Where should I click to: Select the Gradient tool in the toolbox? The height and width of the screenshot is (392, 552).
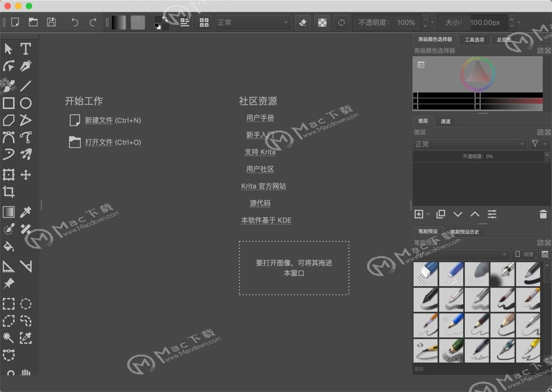pyautogui.click(x=9, y=211)
